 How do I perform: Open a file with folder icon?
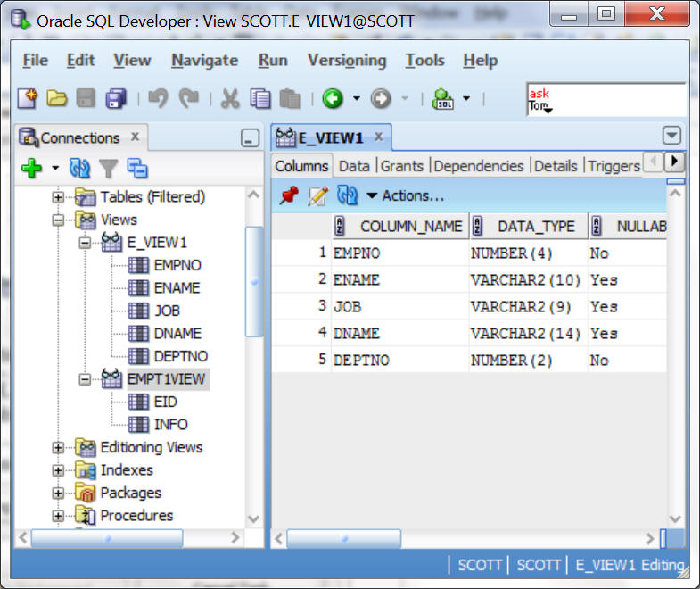point(57,98)
